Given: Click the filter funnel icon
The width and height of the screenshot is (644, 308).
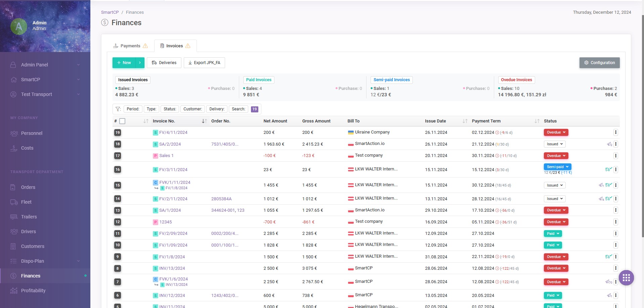Looking at the screenshot, I should coord(118,109).
